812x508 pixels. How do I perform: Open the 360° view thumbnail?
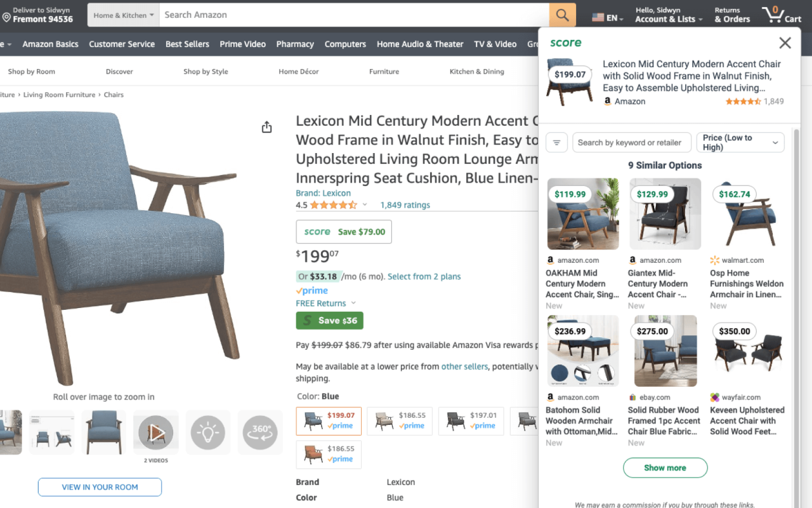click(260, 432)
